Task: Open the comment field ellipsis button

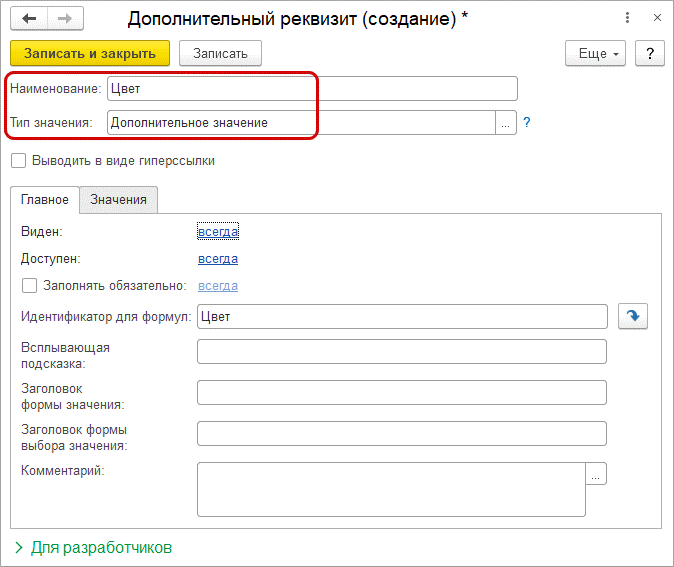Action: pyautogui.click(x=596, y=475)
